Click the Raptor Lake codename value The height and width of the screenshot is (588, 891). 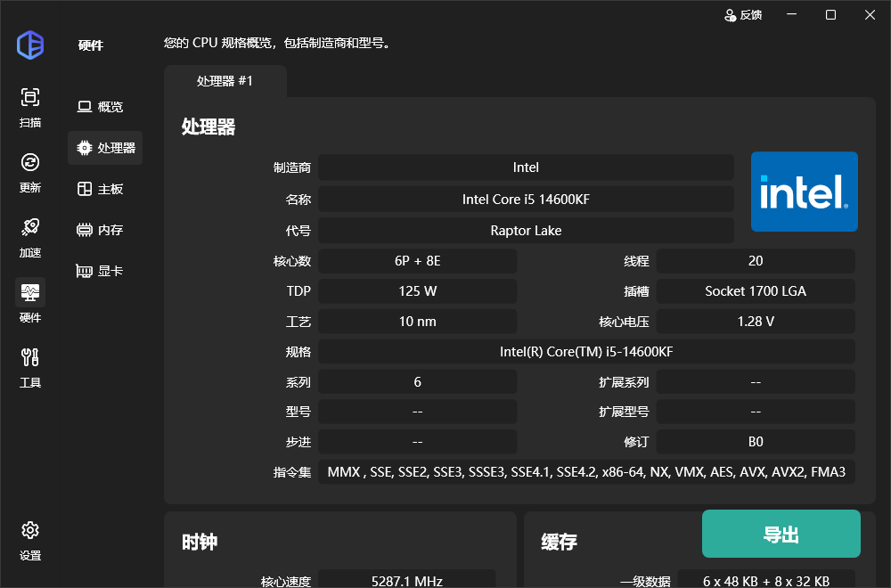point(526,231)
